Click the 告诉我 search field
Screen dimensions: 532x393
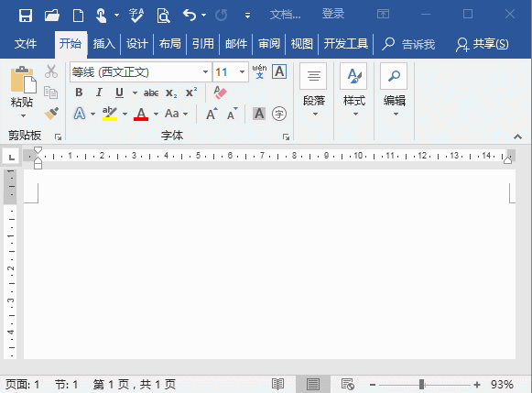pyautogui.click(x=408, y=44)
